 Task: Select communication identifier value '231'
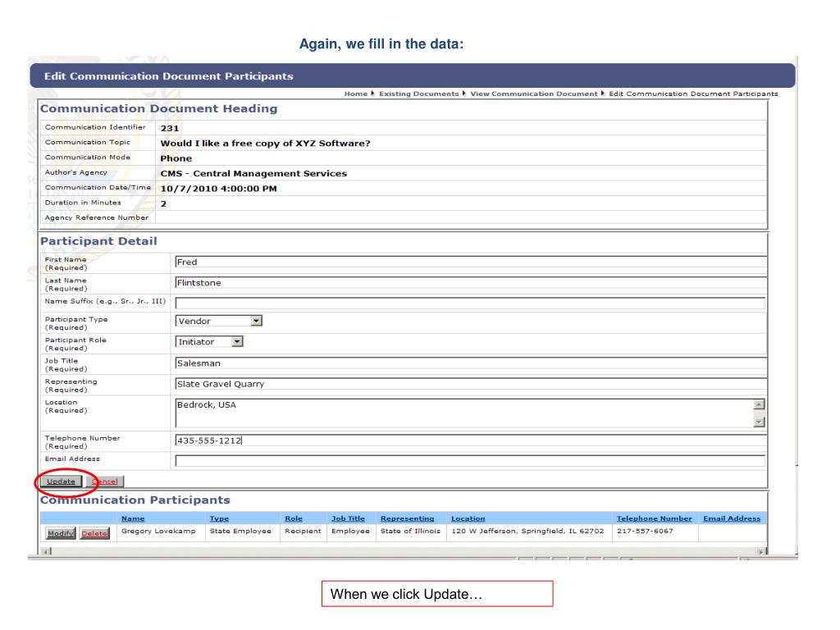pos(170,129)
